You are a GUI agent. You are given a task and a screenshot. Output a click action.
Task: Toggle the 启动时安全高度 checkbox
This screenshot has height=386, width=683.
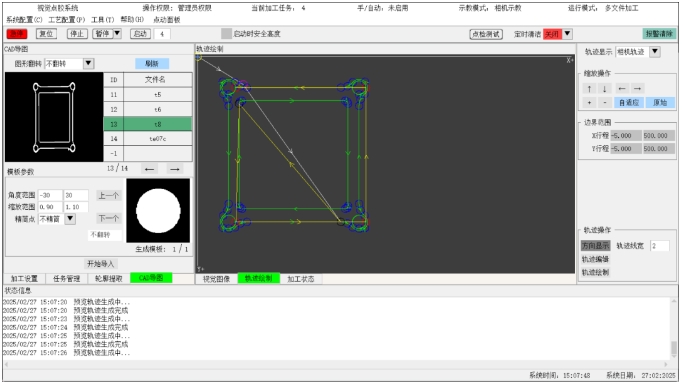point(226,34)
